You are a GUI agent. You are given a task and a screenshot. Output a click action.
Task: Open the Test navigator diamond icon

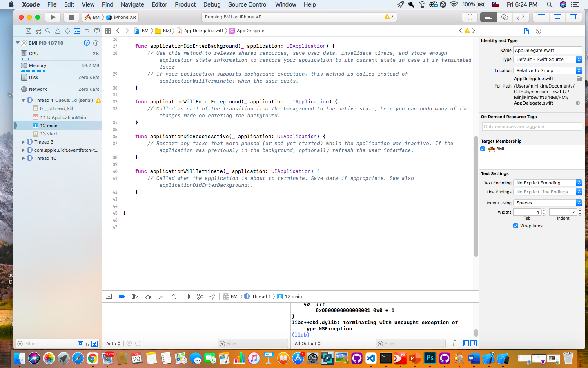67,31
